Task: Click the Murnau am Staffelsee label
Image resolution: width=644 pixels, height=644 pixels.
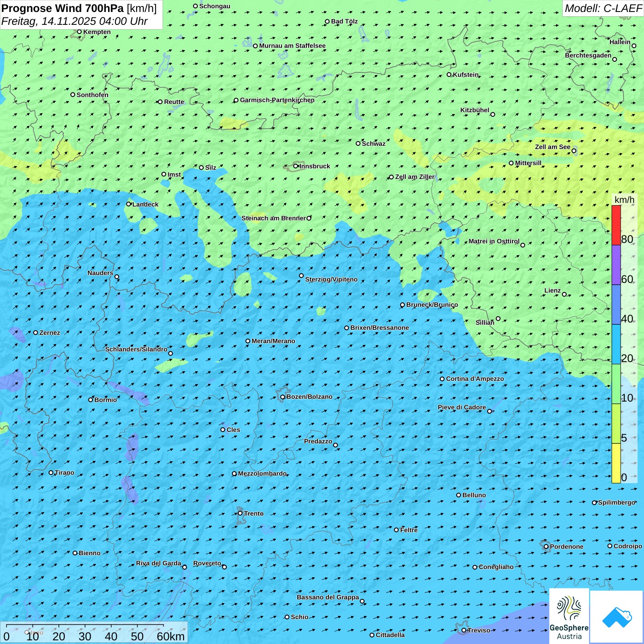Action: tap(292, 46)
